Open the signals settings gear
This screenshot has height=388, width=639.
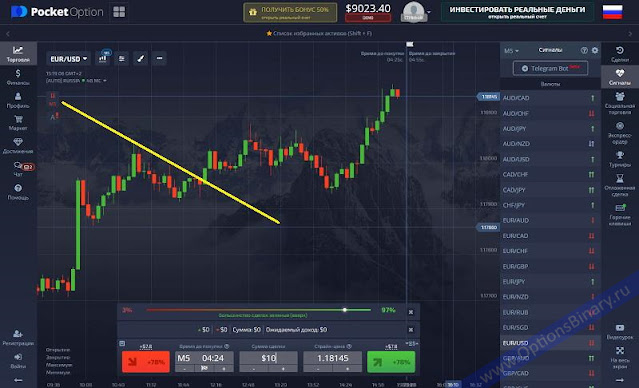tap(595, 50)
